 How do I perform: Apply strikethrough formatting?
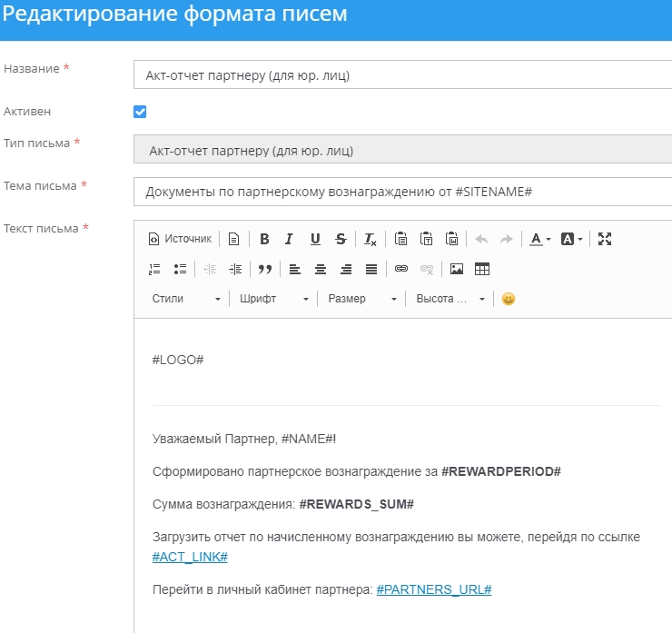341,239
